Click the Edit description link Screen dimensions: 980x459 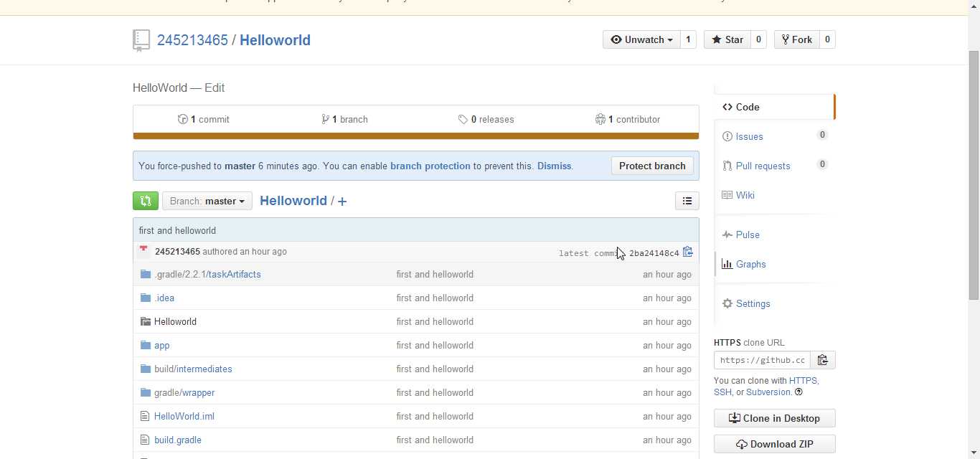[x=215, y=87]
